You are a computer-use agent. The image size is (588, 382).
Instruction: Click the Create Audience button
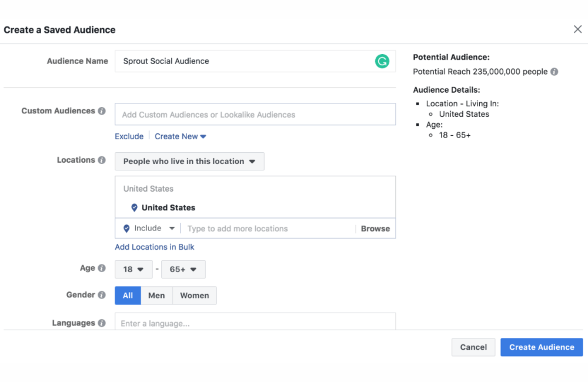point(542,347)
